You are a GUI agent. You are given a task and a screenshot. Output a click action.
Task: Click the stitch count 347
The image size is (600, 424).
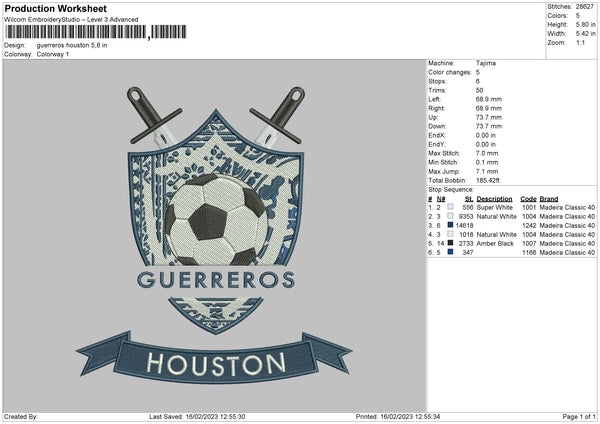coord(468,253)
